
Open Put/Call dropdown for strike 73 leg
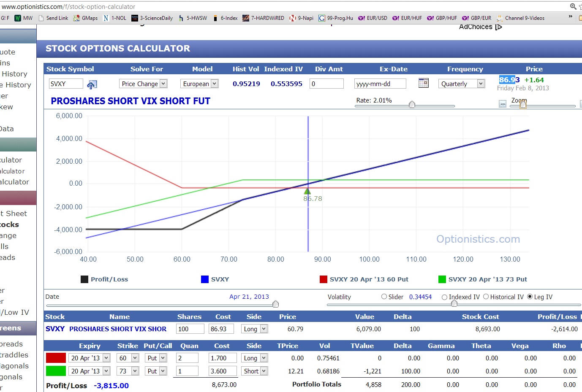(156, 371)
